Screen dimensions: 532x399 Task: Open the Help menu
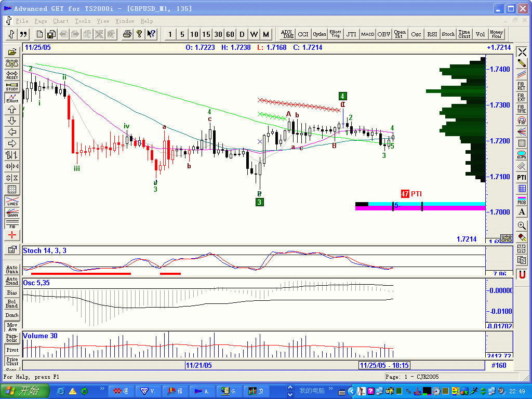point(147,21)
